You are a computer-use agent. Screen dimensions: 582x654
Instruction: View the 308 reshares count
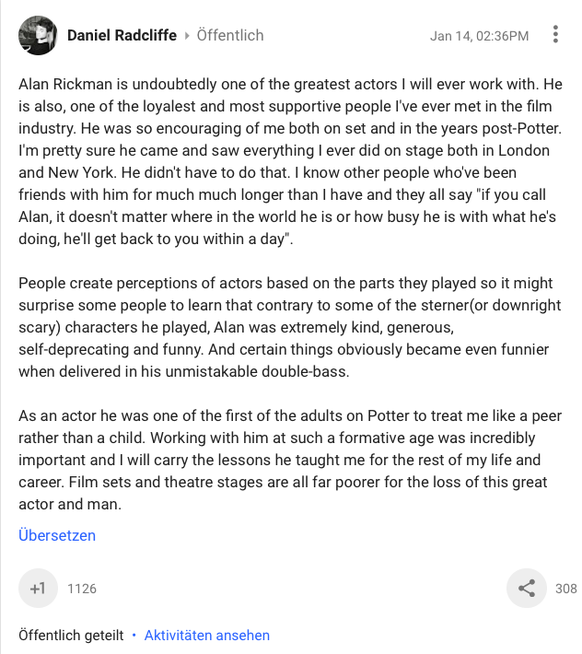tap(566, 589)
